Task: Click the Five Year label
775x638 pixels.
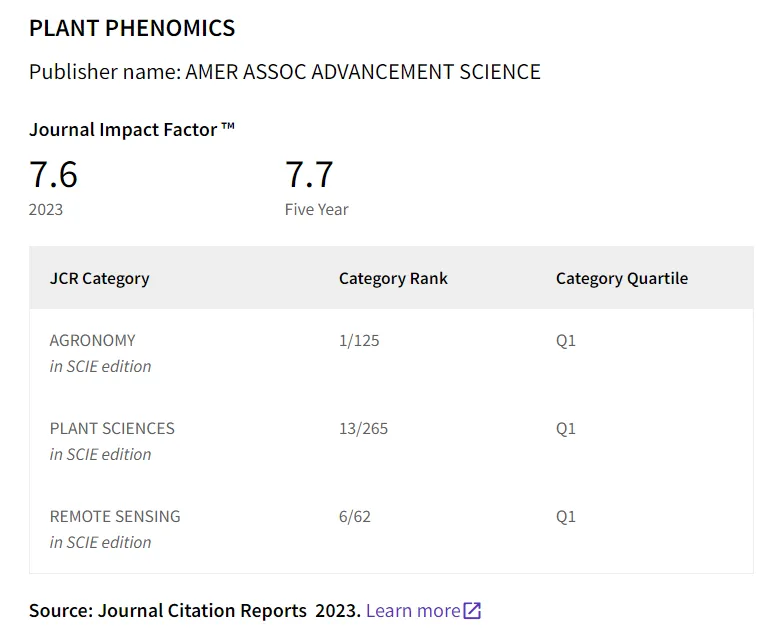Action: coord(316,210)
